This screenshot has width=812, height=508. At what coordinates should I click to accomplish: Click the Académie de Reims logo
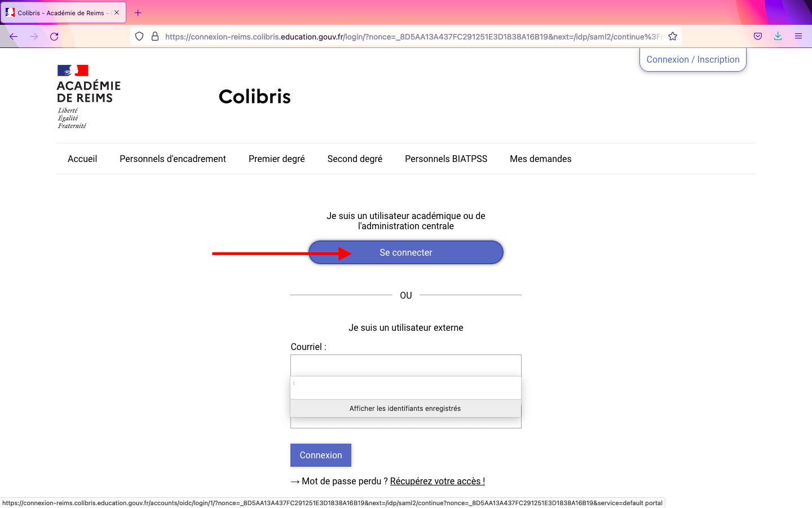click(x=89, y=97)
